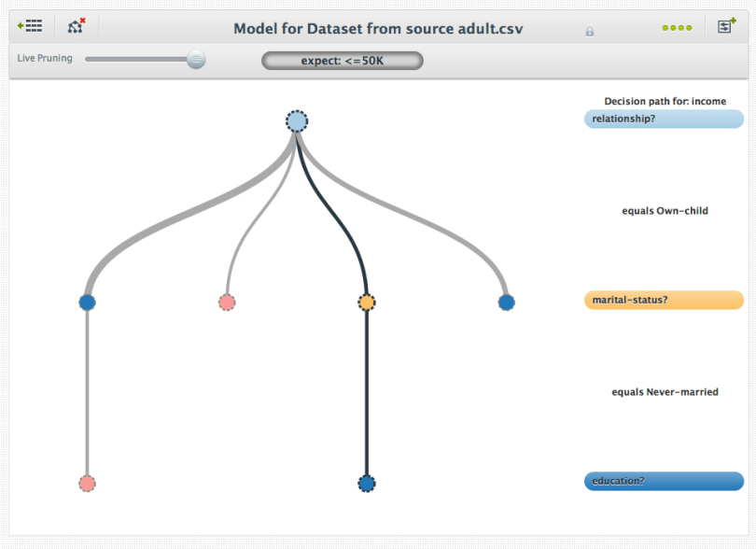Adjust the Live Pruning slider
Viewport: 756px width, 549px height.
195,59
